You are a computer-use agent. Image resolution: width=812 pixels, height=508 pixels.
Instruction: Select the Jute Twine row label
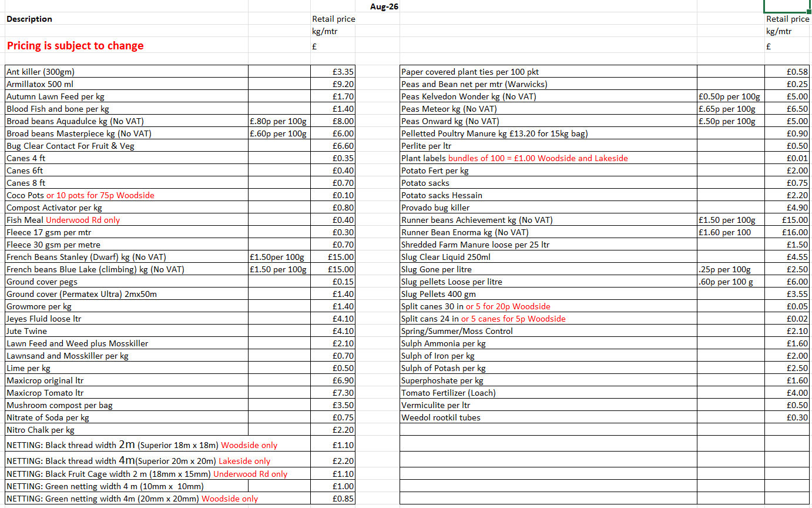click(x=127, y=331)
